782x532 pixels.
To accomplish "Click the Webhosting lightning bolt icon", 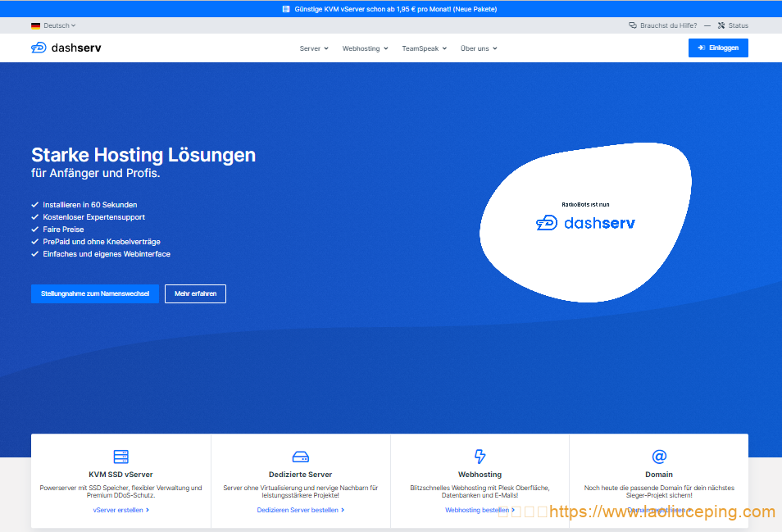I will tap(480, 457).
